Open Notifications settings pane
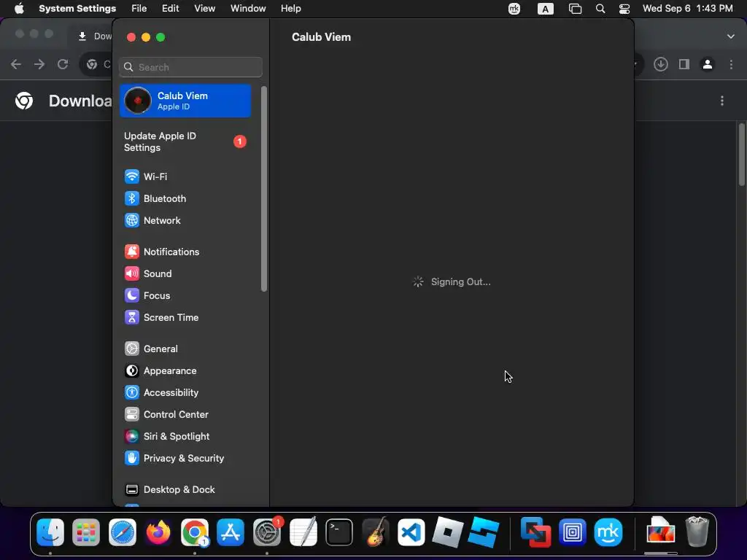Image resolution: width=747 pixels, height=560 pixels. coord(185,252)
